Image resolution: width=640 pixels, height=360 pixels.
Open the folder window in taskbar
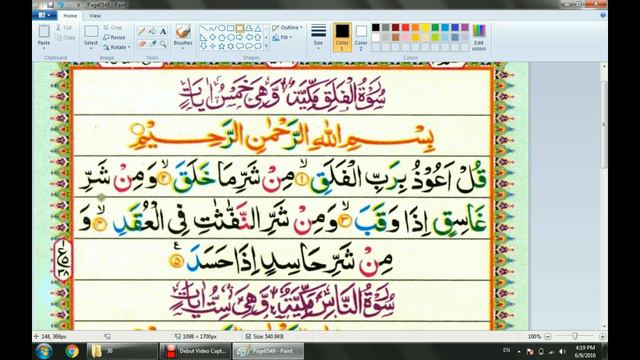tap(122, 351)
